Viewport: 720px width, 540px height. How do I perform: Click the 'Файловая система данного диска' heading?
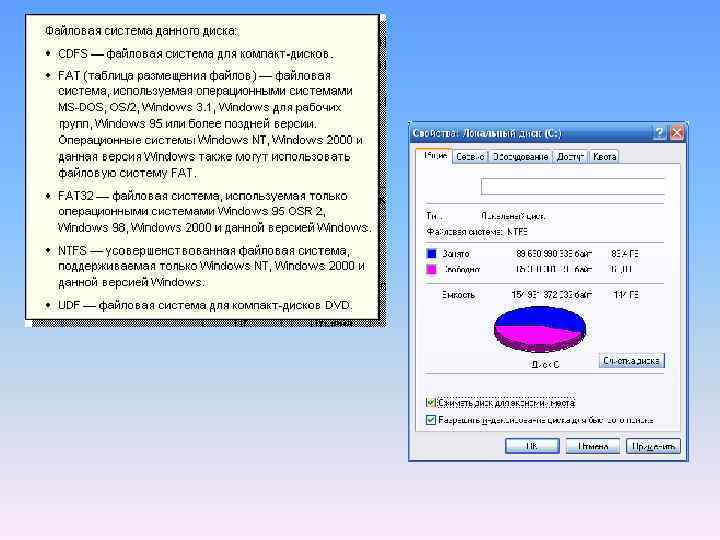141,31
